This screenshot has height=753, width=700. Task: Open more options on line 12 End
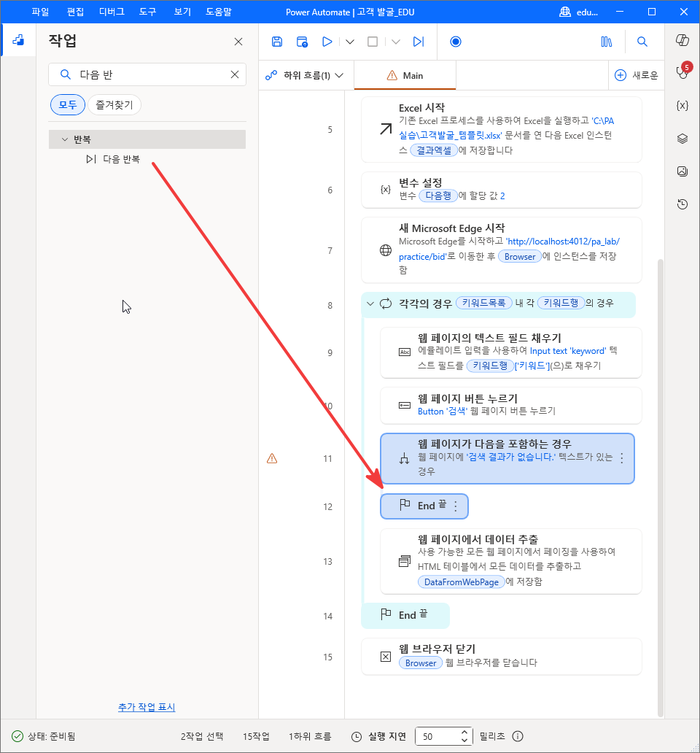click(455, 506)
